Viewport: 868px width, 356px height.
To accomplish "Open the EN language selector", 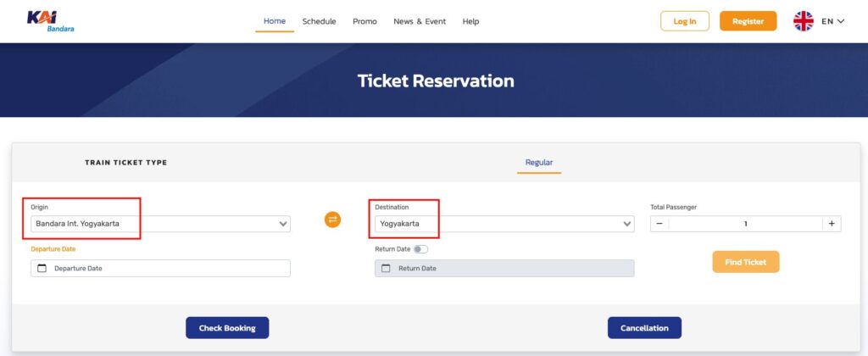I will pos(832,21).
